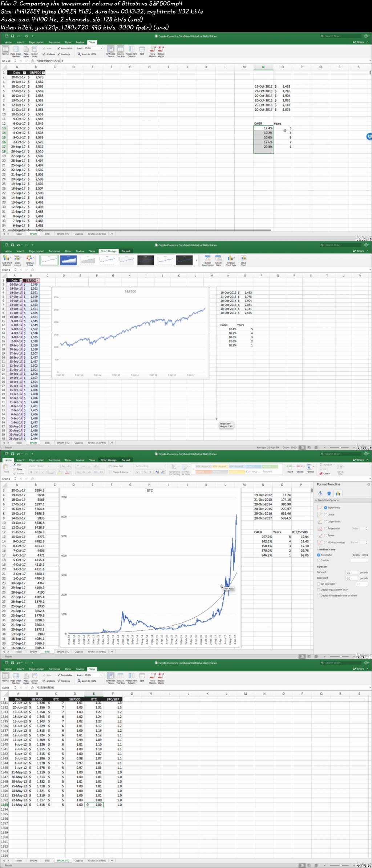
Task: Click Search Sheet field in SP500 View-ribbon window
Action: point(341,36)
